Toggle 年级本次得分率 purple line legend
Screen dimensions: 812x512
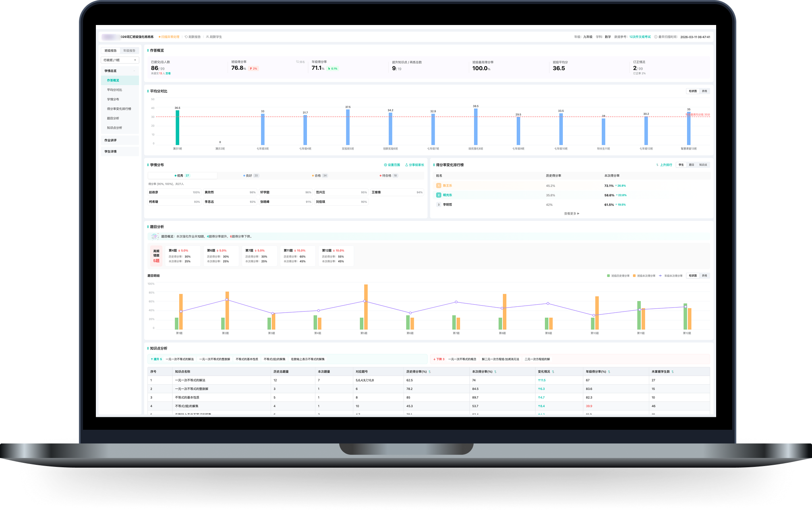click(671, 276)
